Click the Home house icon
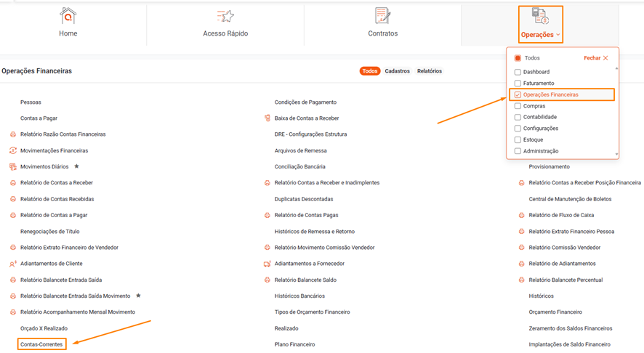 [68, 16]
